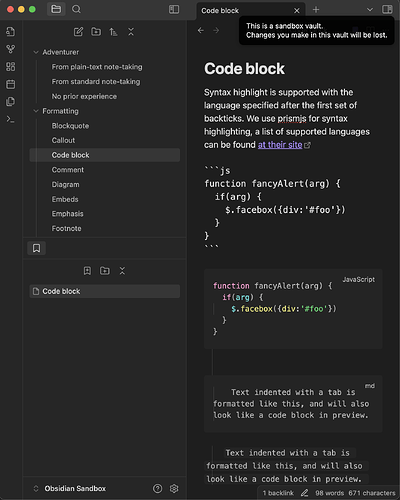
Task: Change sort order of files
Action: 113,32
